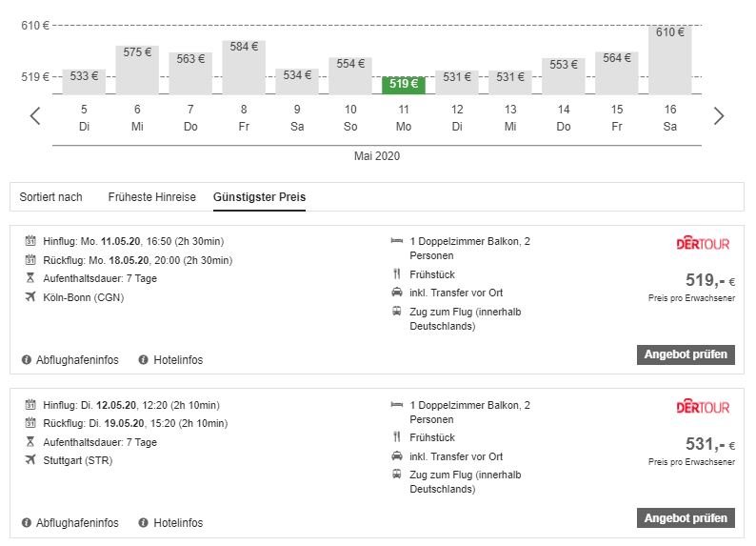Click the DERTOUR logo in the first offer
The width and height of the screenshot is (756, 546).
(x=703, y=244)
